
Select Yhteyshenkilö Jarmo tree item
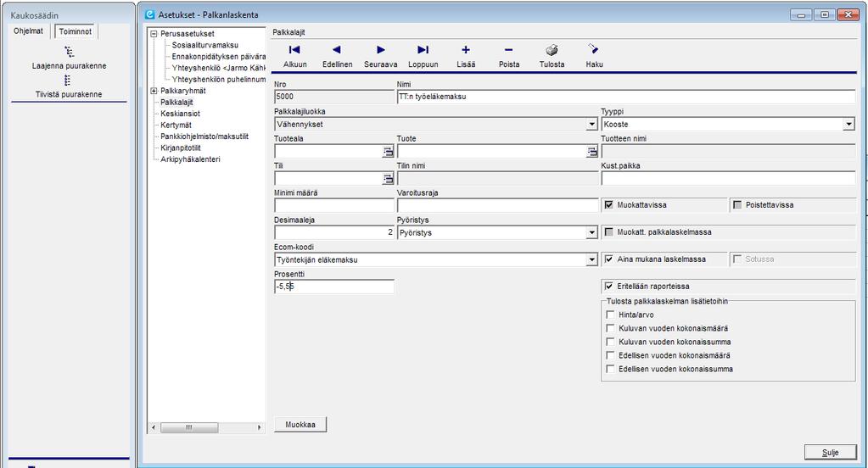click(219, 68)
